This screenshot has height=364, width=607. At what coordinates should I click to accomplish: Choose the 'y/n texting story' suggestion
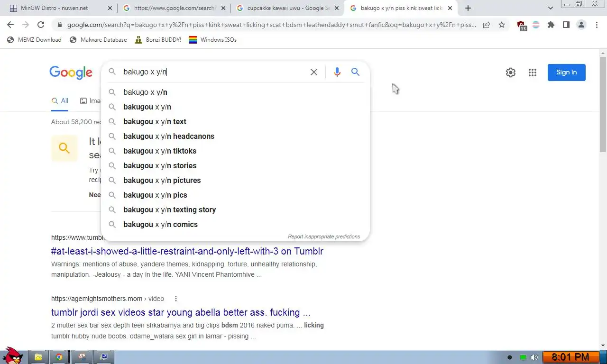click(x=235, y=209)
